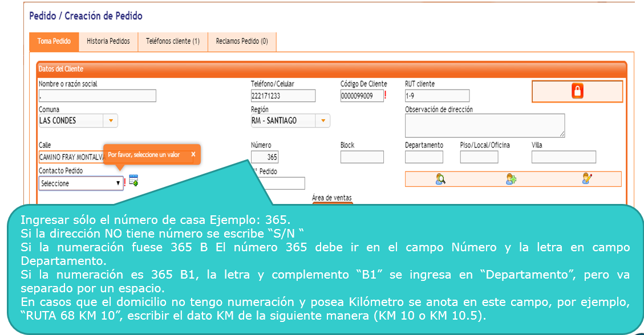Click the add customer icon
The width and height of the screenshot is (644, 335).
511,179
